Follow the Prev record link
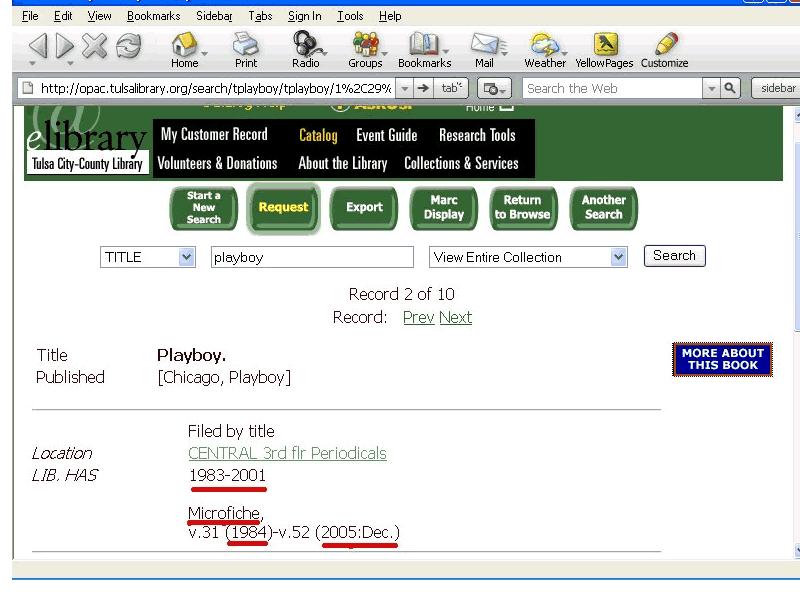Screen dimensions: 800x600 [418, 317]
